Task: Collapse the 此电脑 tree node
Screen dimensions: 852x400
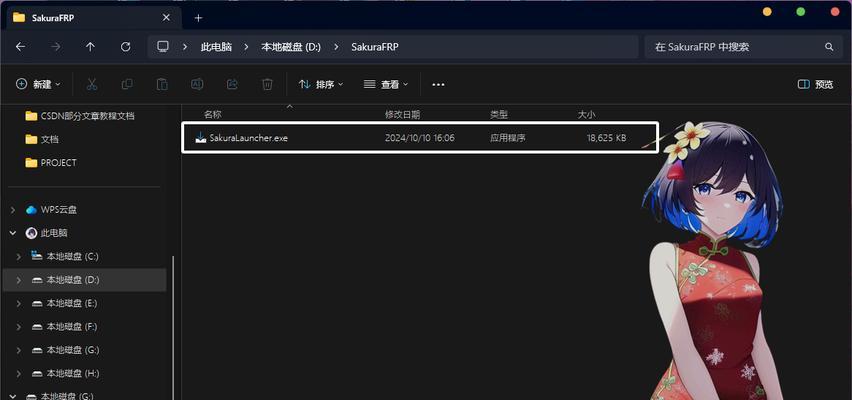Action: (13, 233)
